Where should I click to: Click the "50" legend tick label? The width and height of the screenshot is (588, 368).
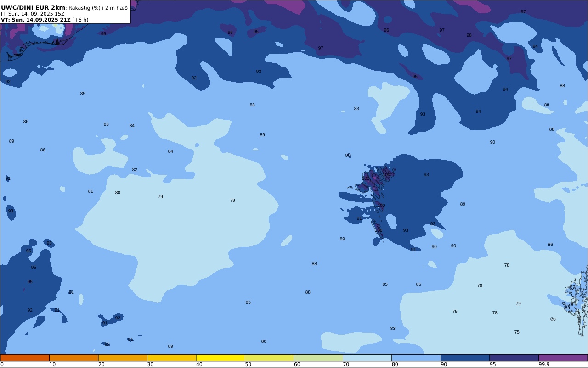click(248, 364)
